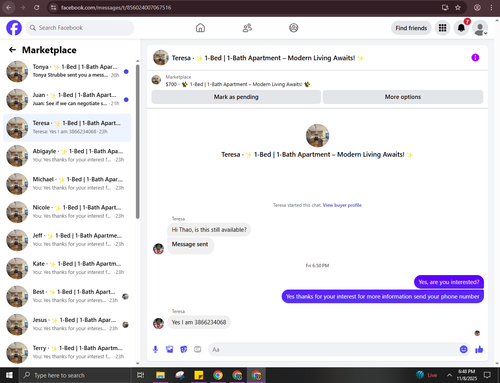This screenshot has width=500, height=383.
Task: Focus the Search Facebook field
Action: (80, 28)
